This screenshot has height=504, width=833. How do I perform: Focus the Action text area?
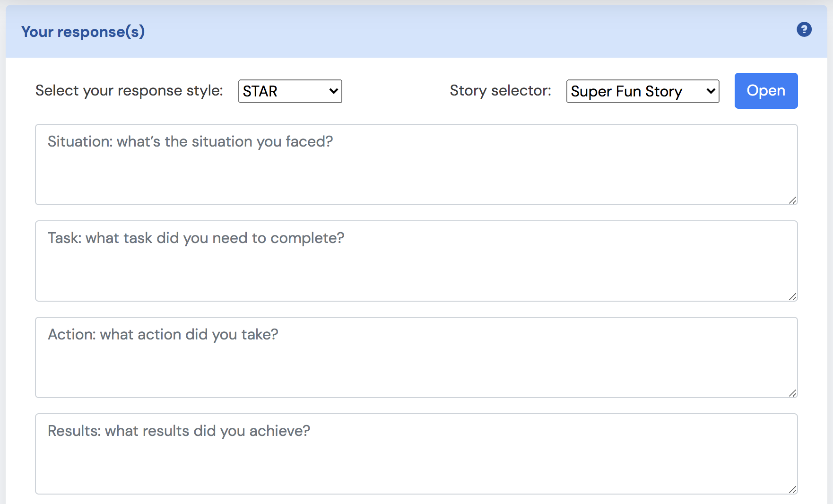(x=416, y=357)
